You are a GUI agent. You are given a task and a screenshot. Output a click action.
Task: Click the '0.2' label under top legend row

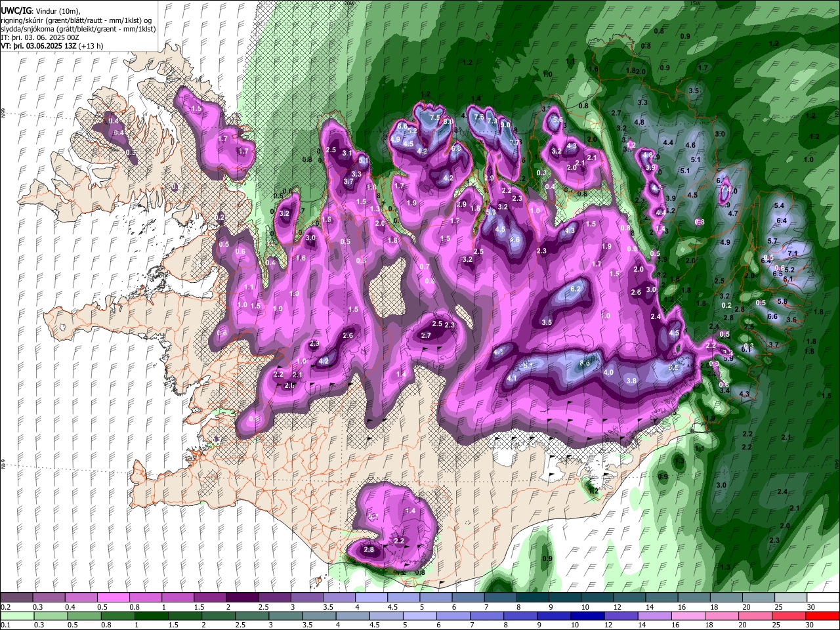[5, 607]
